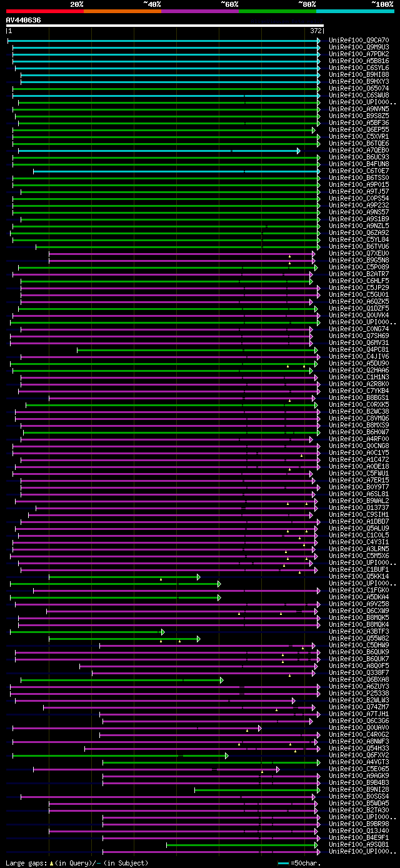Select hit label UniRef100_B6TVU6
Viewport: 400px width, 868px height.
[359, 247]
